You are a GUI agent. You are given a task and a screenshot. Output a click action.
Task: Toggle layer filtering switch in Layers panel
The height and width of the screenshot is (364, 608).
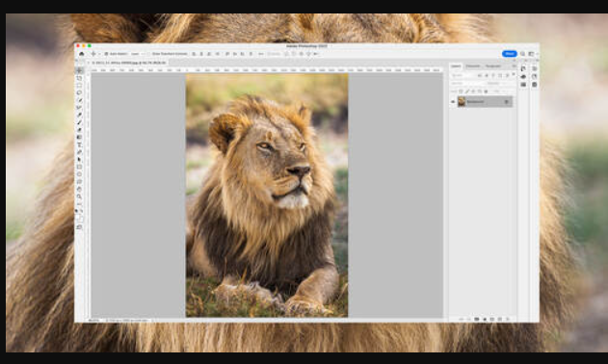tap(514, 74)
